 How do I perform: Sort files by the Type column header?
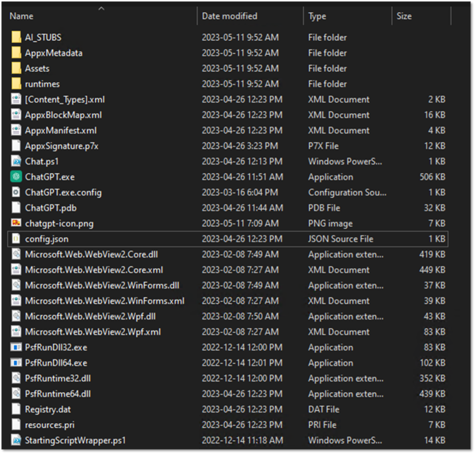(x=317, y=16)
